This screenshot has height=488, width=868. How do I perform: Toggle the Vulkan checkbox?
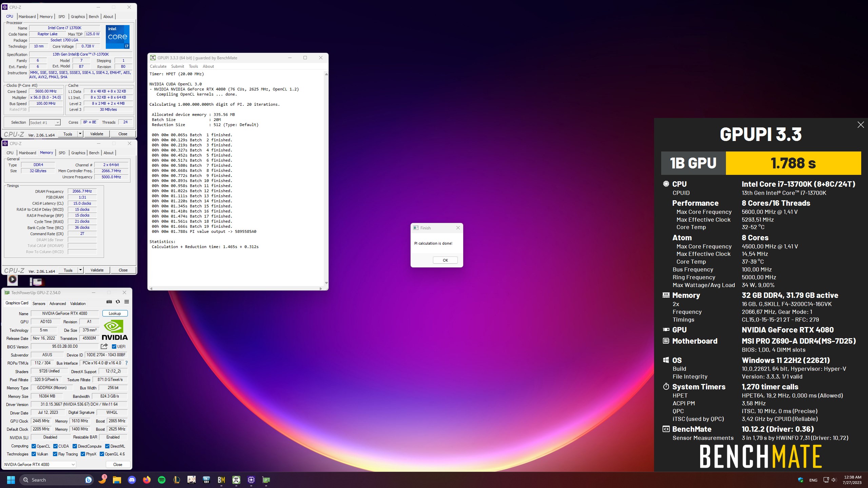34,454
